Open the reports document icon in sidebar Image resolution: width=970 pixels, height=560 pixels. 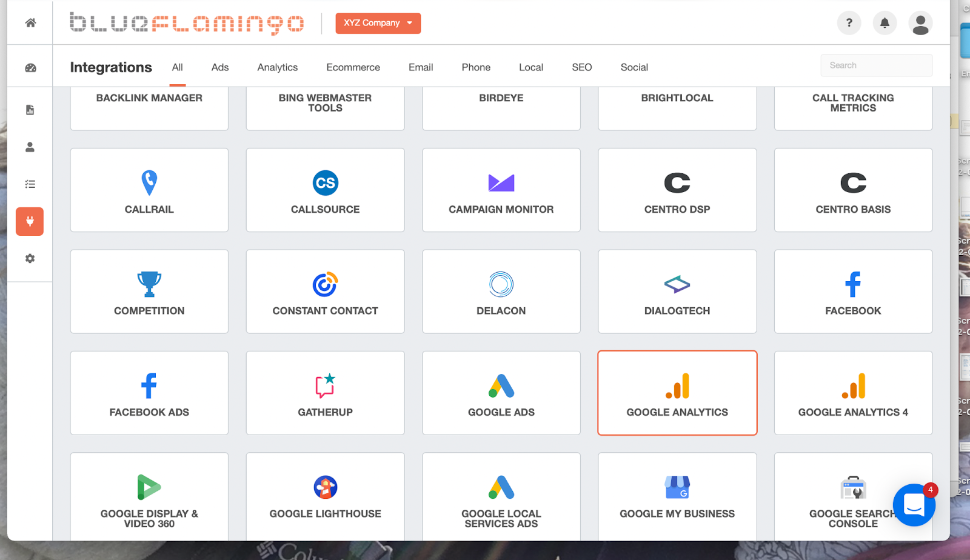(x=30, y=110)
